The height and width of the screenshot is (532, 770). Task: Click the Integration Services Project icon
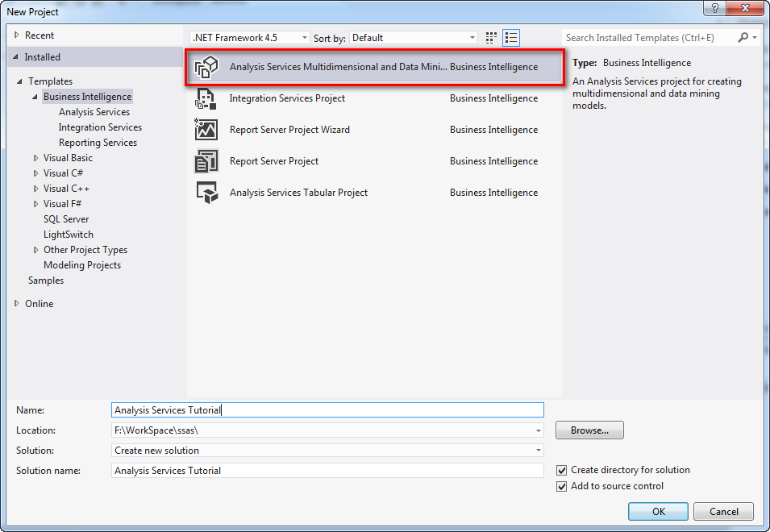pyautogui.click(x=206, y=98)
